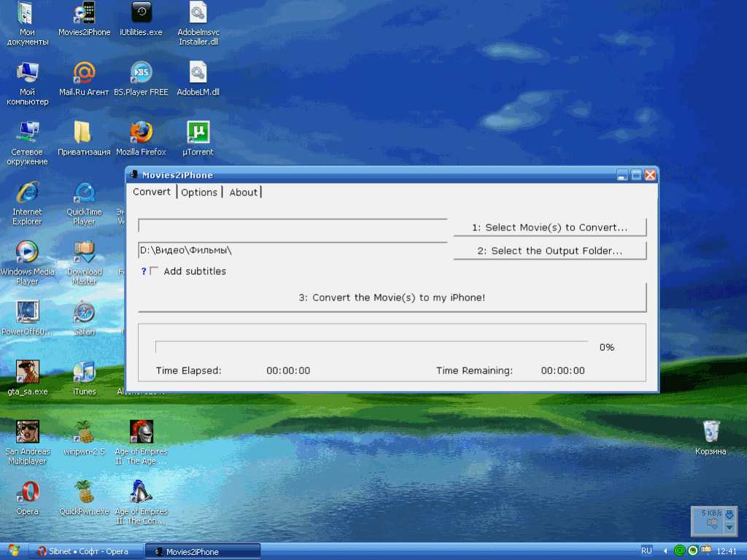Click the output folder path field
The height and width of the screenshot is (560, 747).
pyautogui.click(x=292, y=251)
